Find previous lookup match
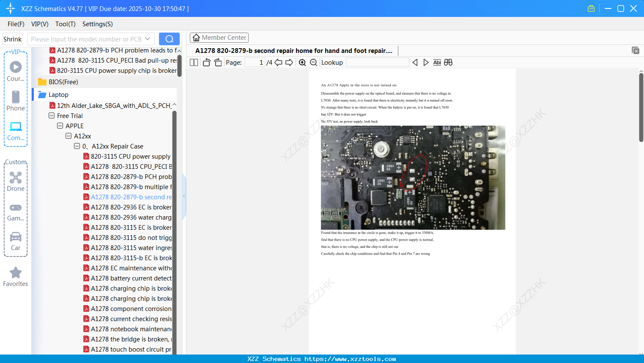644x363 pixels. coord(415,63)
